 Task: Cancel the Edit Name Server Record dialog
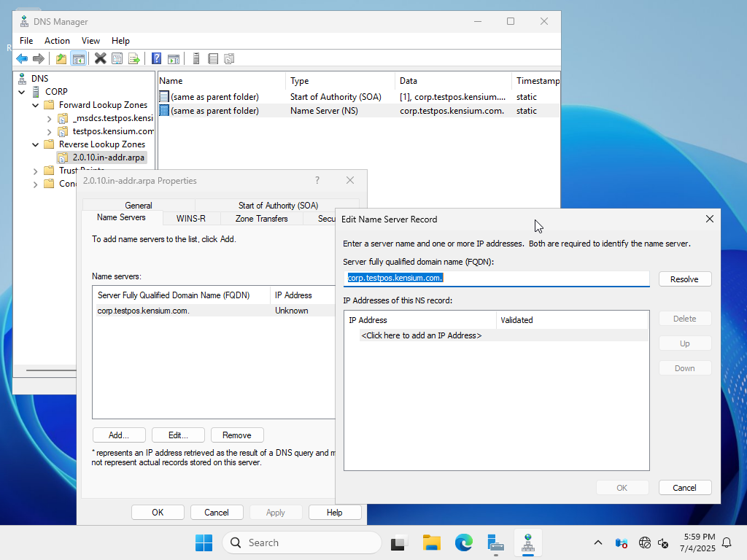(684, 488)
